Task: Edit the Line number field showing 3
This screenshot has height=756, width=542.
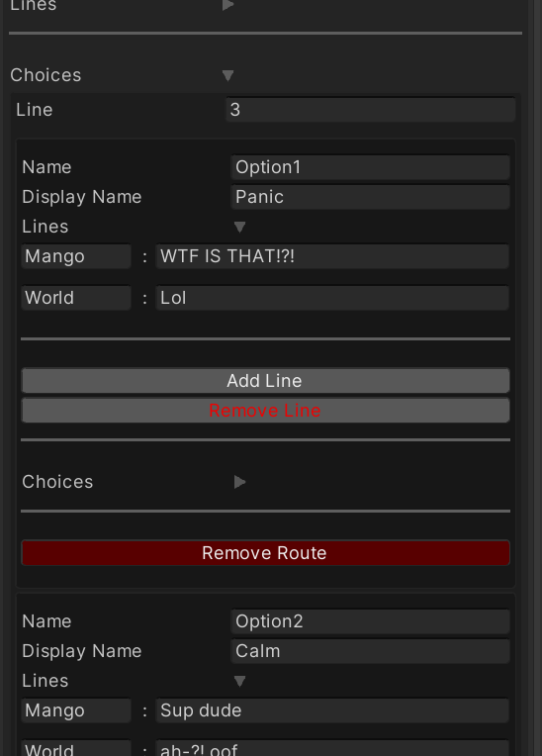Action: point(371,110)
